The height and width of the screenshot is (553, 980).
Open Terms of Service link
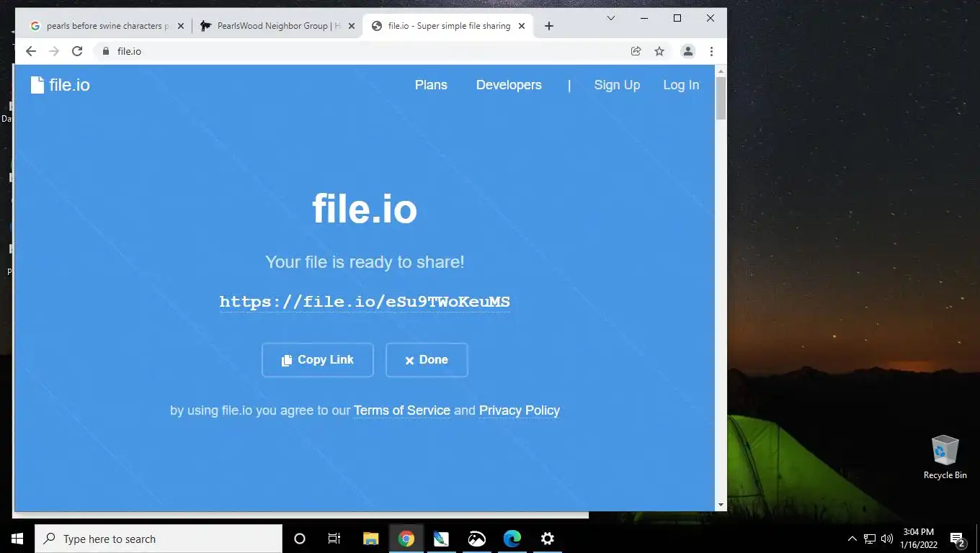pyautogui.click(x=402, y=410)
